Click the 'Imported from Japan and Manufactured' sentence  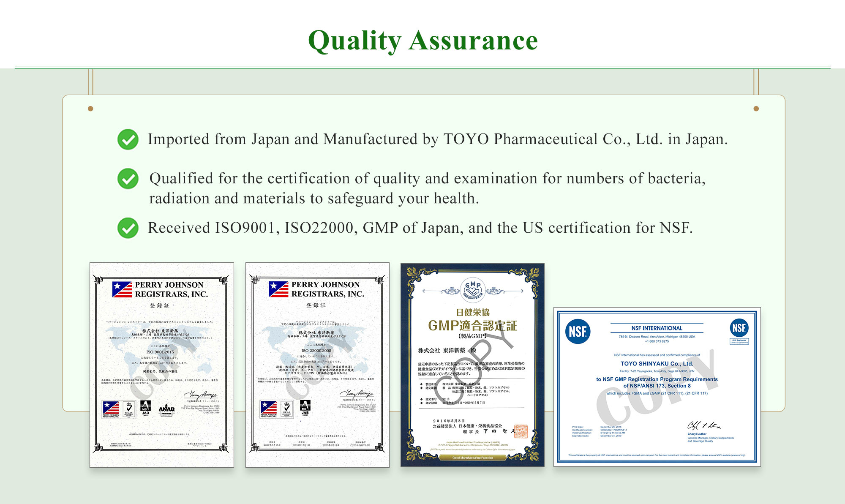pyautogui.click(x=438, y=139)
